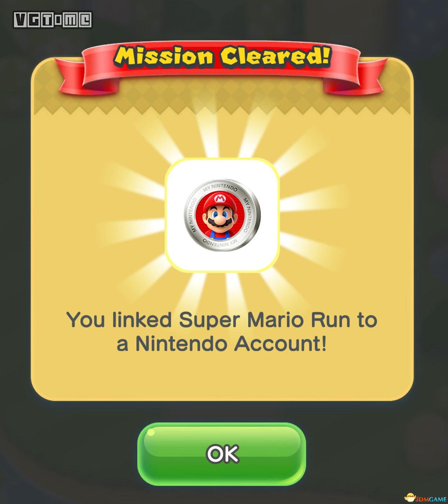Tap the Super Mario Run text

click(x=264, y=320)
